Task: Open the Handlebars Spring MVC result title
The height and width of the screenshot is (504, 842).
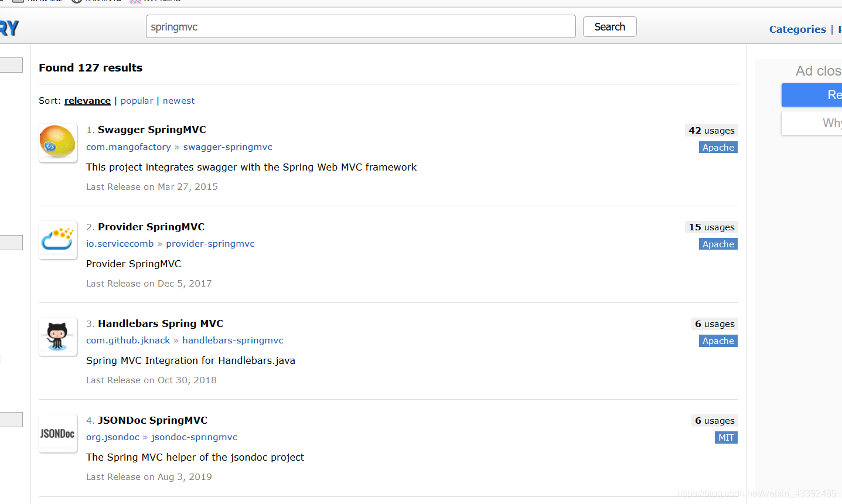Action: point(161,323)
